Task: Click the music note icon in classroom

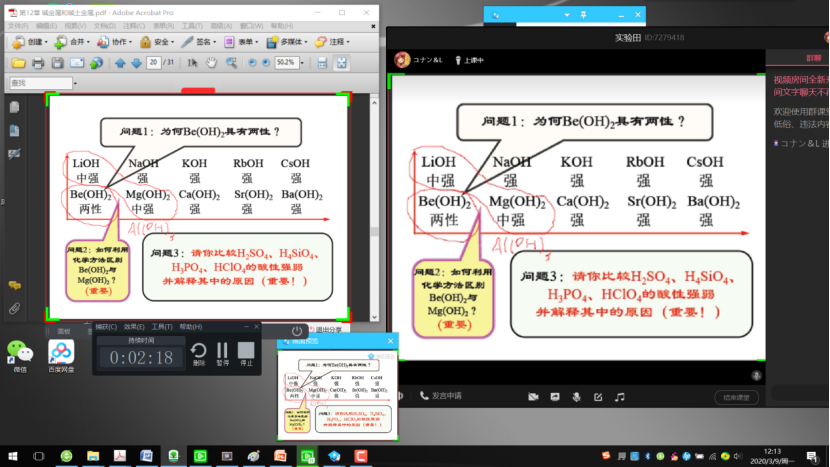Action: [x=620, y=397]
